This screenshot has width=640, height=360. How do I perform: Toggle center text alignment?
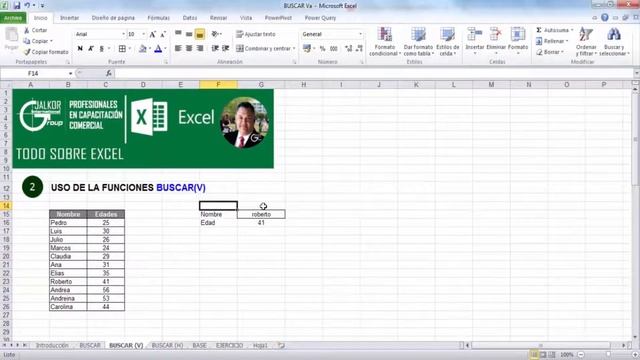(x=189, y=49)
